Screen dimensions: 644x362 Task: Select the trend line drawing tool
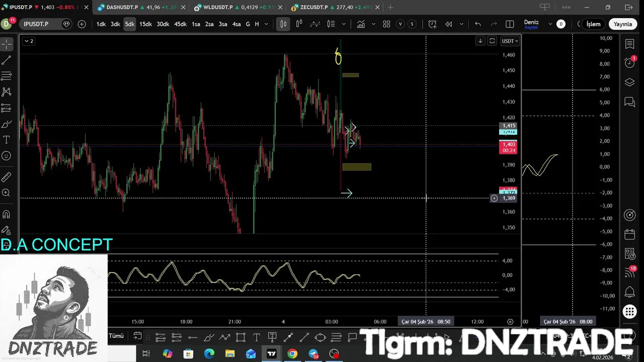coord(7,60)
